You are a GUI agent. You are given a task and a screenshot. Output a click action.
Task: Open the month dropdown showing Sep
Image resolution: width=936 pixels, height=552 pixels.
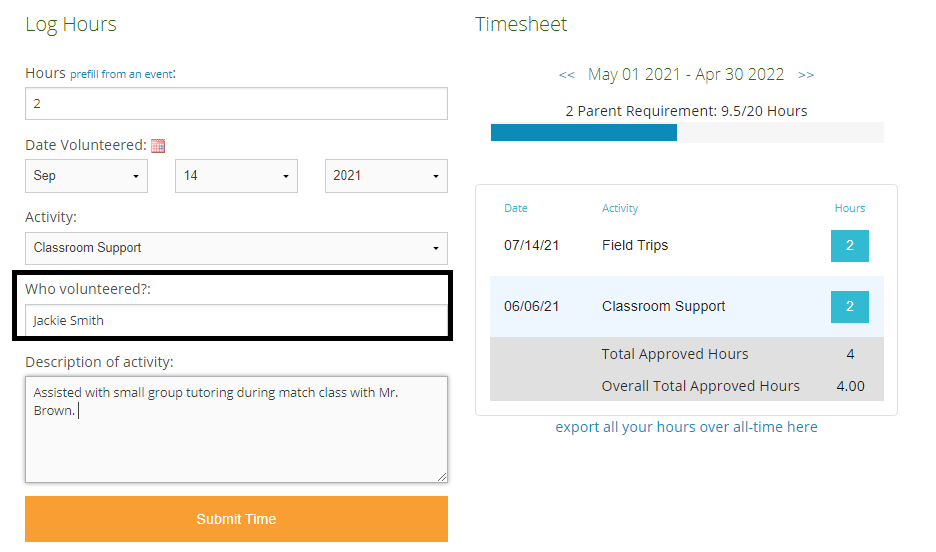click(x=86, y=175)
